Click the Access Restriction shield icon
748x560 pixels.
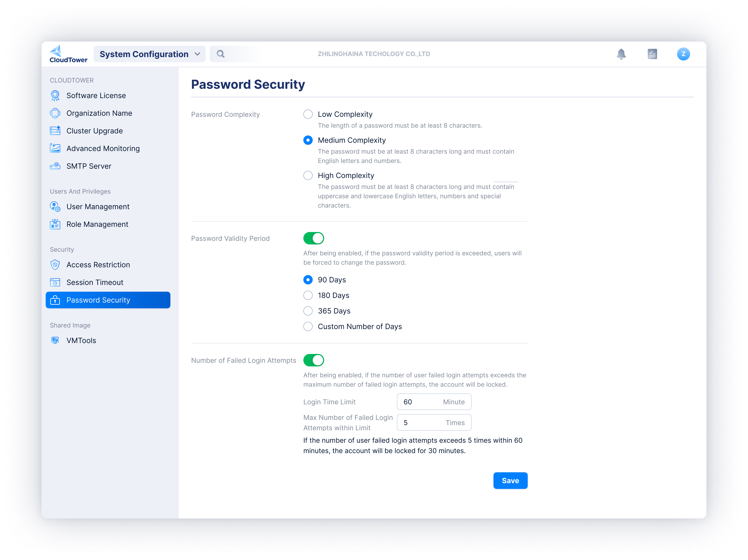pyautogui.click(x=55, y=265)
